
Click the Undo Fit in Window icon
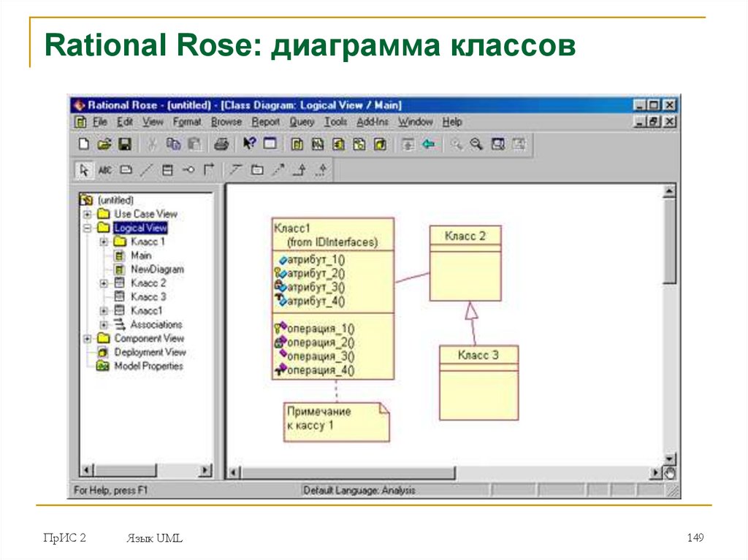click(519, 144)
